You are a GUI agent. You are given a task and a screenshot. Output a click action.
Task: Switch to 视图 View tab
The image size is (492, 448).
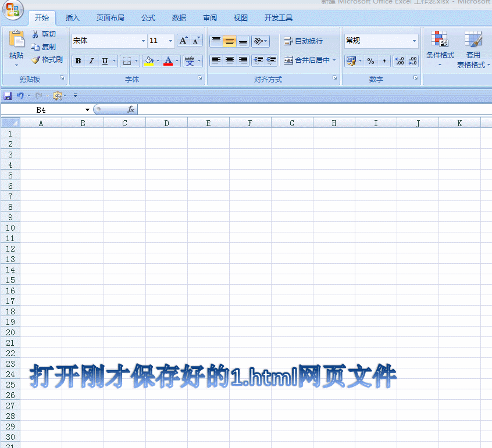point(240,18)
